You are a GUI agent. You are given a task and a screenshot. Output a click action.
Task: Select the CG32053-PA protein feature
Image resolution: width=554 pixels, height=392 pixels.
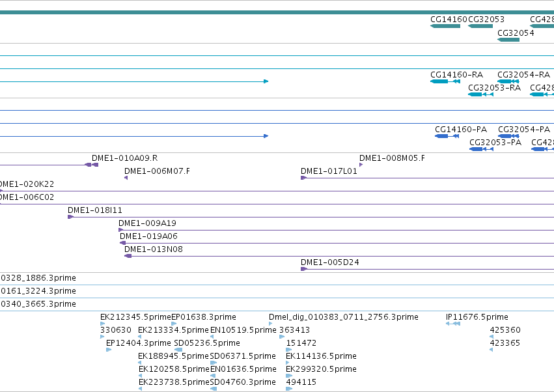pyautogui.click(x=481, y=149)
